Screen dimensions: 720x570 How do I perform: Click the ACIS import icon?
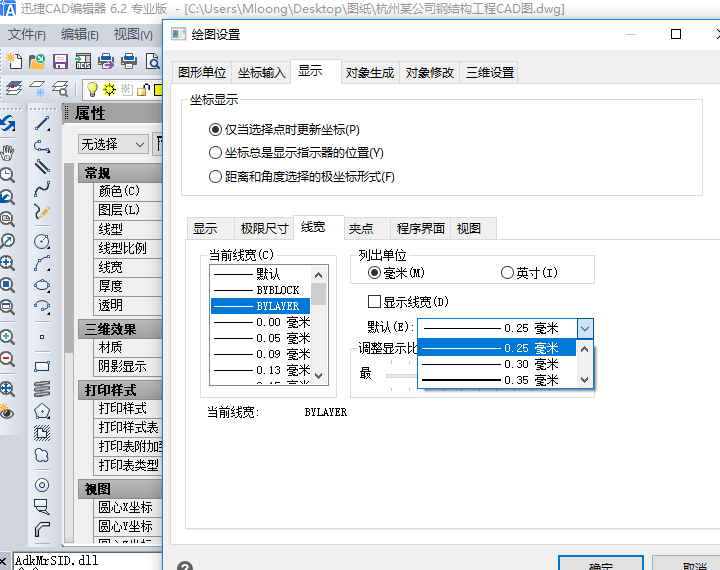tap(83, 61)
